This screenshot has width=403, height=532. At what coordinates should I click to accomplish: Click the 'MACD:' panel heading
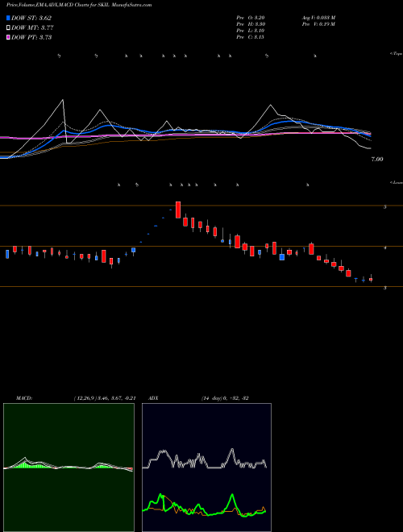(x=24, y=398)
